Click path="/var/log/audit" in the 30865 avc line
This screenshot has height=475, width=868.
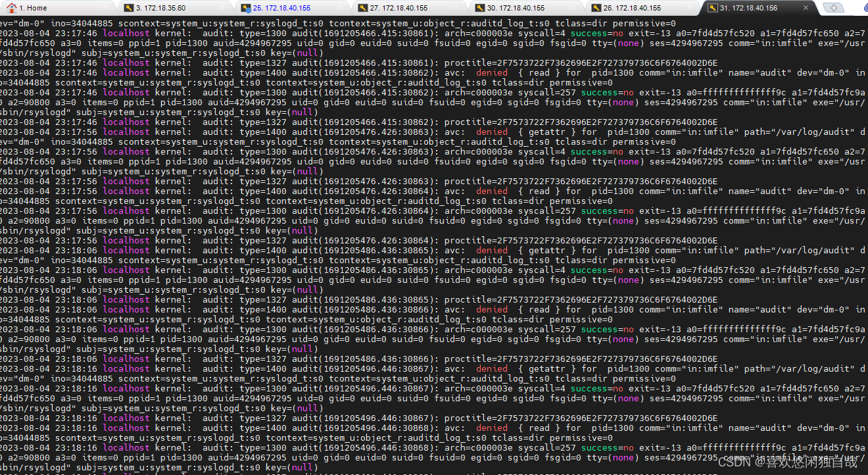(x=800, y=251)
